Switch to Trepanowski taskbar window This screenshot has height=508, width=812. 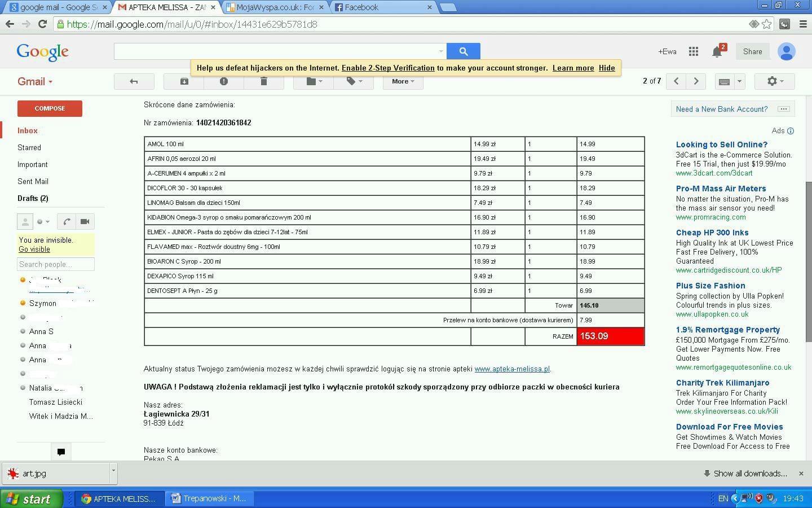point(210,498)
